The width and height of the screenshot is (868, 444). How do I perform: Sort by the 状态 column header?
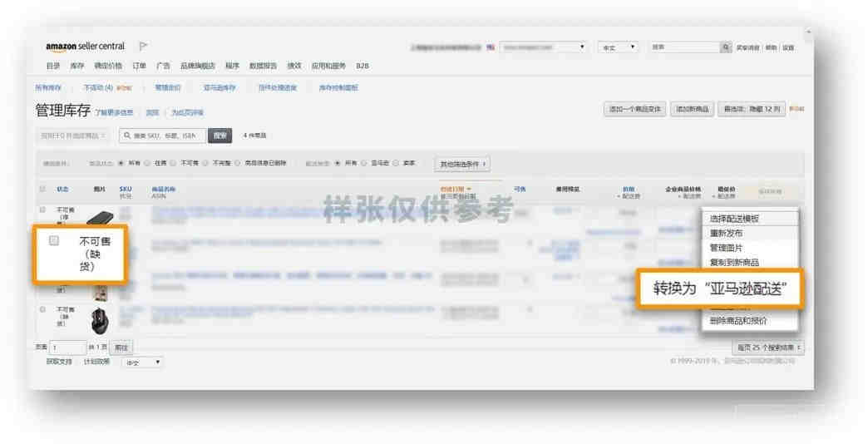click(x=62, y=190)
